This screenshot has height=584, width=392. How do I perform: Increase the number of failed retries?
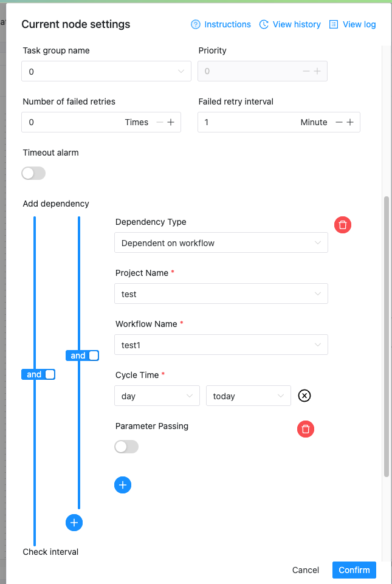171,122
